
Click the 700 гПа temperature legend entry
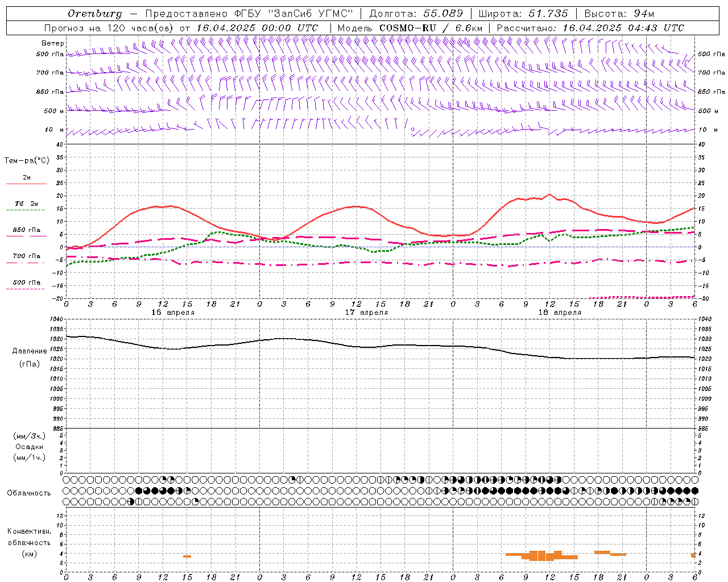click(27, 256)
